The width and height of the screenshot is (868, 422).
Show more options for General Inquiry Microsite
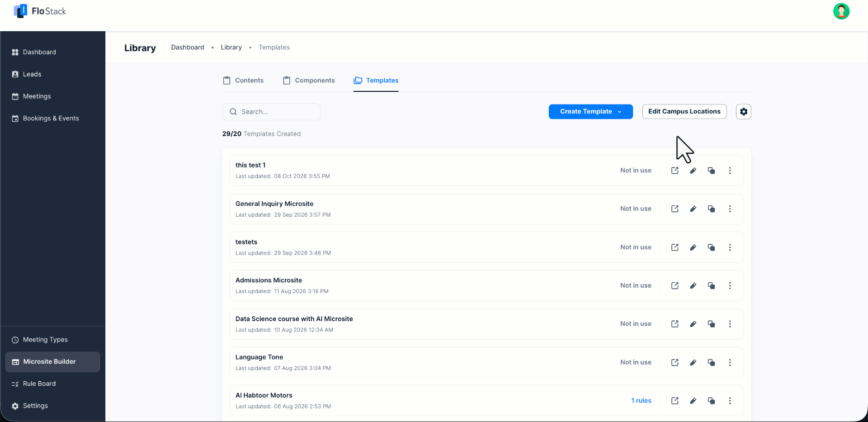pos(730,209)
